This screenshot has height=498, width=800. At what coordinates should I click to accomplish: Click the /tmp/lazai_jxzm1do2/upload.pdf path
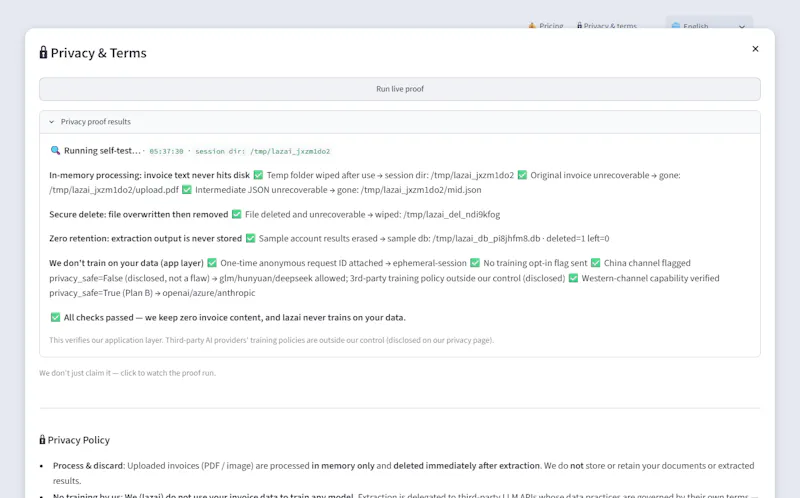[x=114, y=190]
